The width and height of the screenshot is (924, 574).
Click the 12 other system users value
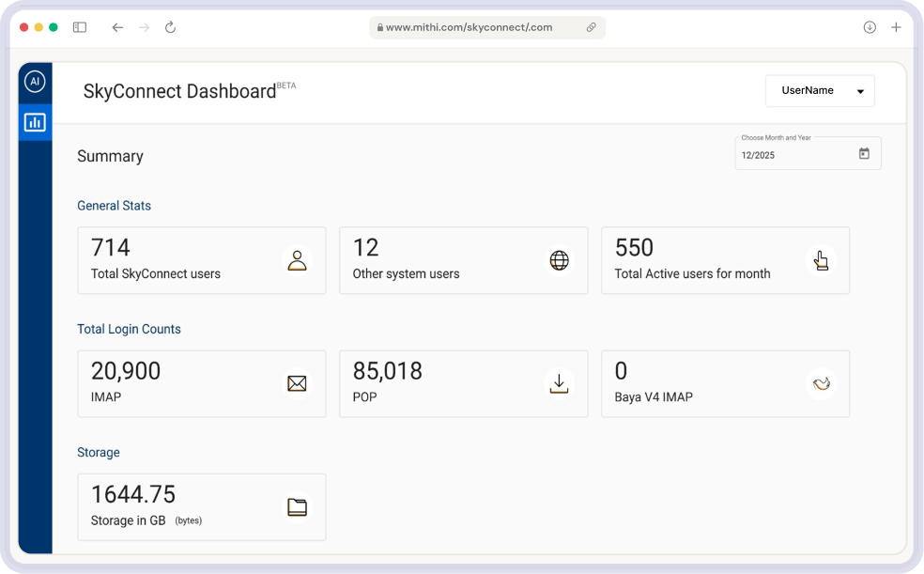[x=365, y=247]
